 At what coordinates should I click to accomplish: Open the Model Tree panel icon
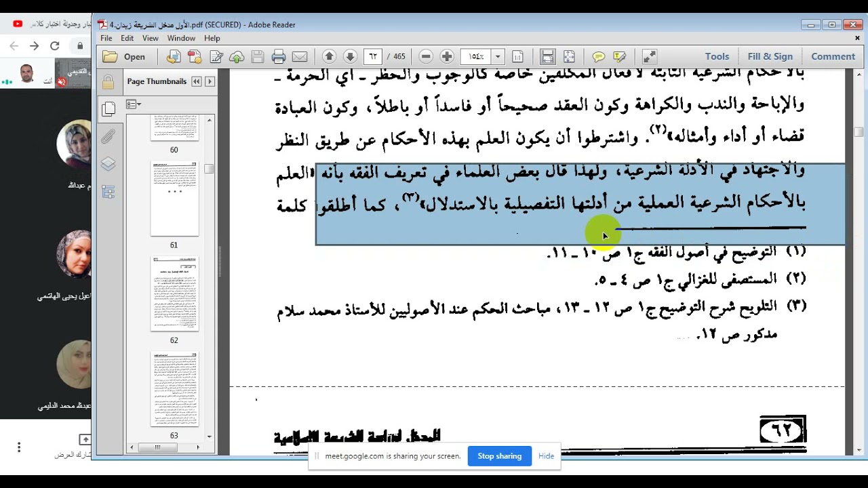[x=108, y=192]
